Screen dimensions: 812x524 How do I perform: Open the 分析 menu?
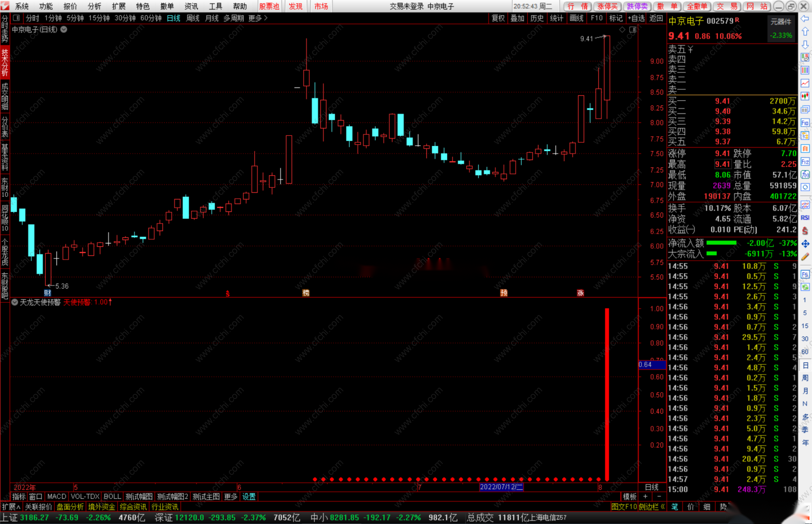point(94,6)
